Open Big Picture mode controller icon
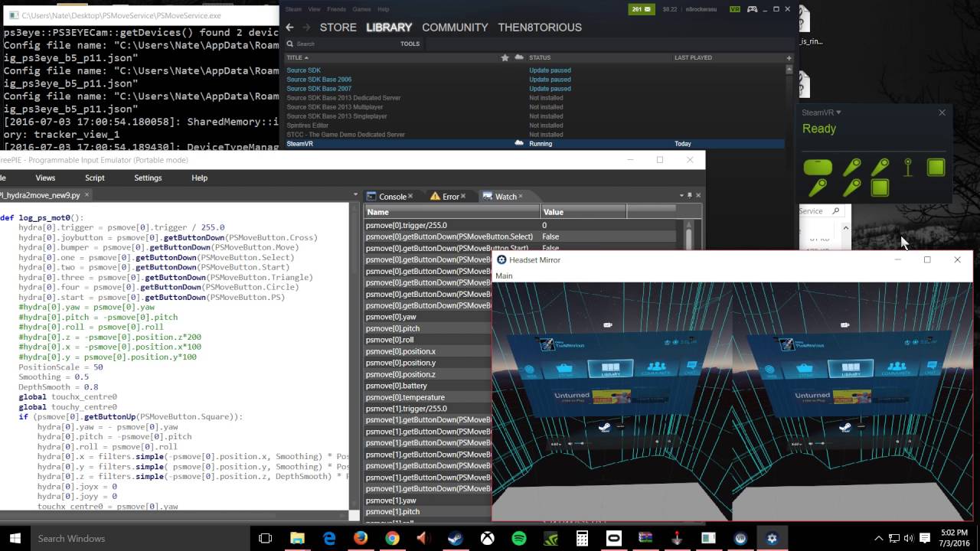980x551 pixels. click(x=752, y=9)
